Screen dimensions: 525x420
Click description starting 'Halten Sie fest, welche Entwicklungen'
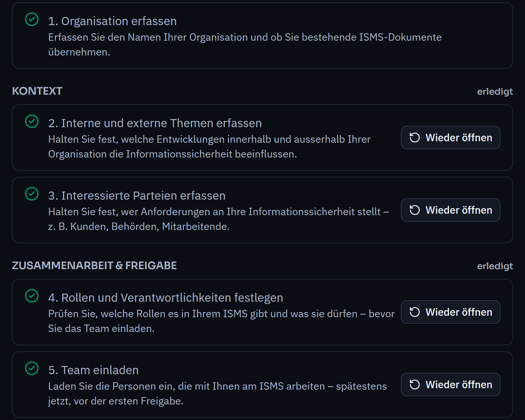(209, 147)
